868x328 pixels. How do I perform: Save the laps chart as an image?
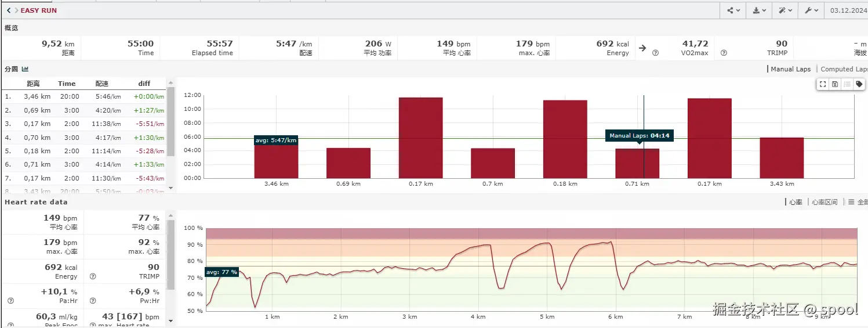(835, 84)
